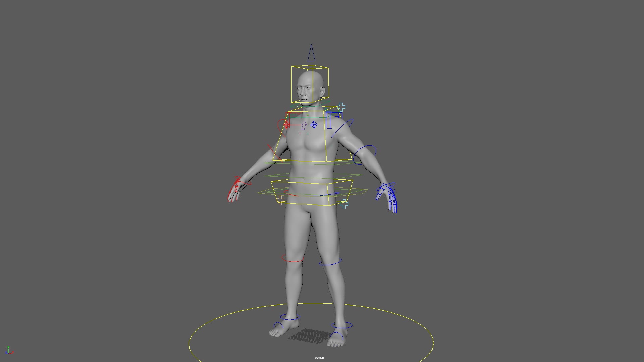Screen dimensions: 644x362
Task: Click the red knee circle control
Action: click(293, 258)
